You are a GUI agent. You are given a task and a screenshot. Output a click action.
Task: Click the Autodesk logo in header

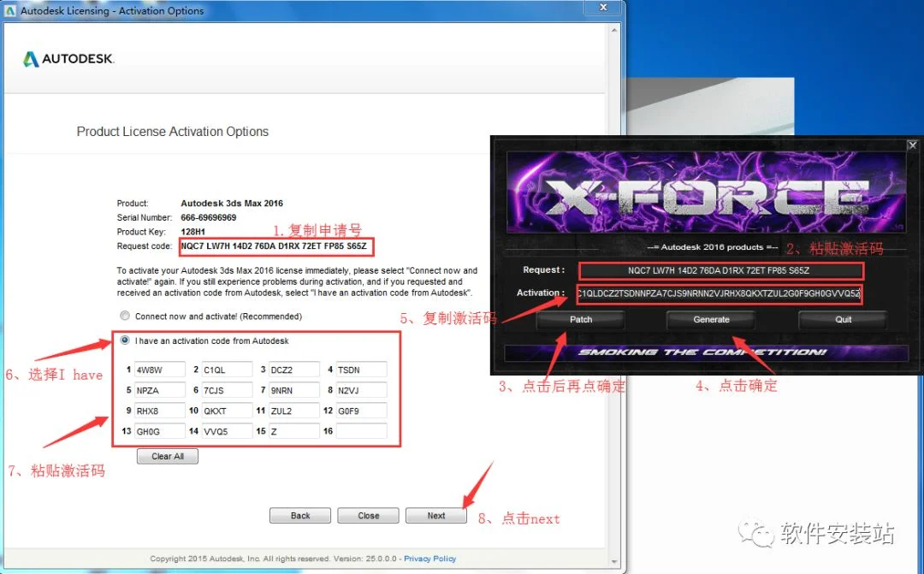pos(68,59)
